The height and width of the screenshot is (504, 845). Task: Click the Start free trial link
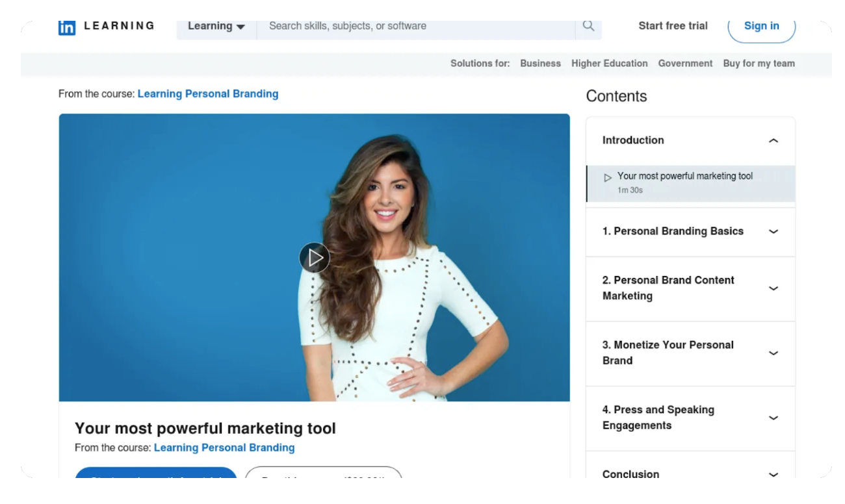673,26
